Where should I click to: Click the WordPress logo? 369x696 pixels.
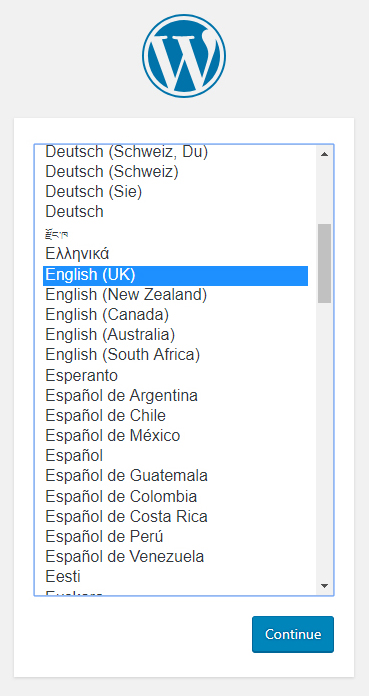(184, 55)
